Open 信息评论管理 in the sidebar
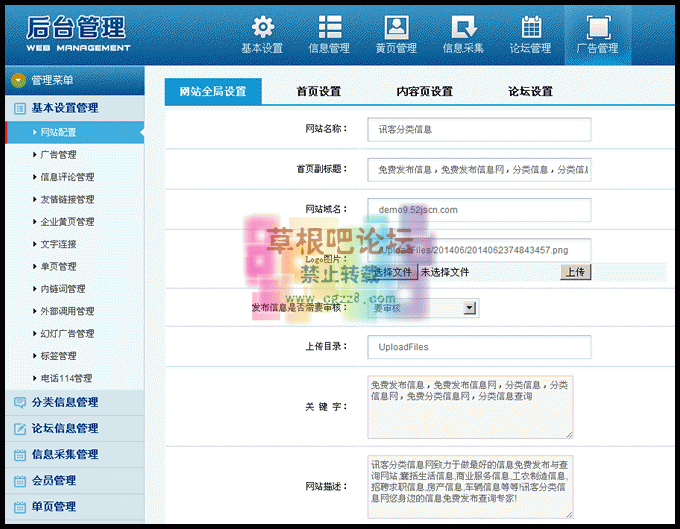The height and width of the screenshot is (529, 680). [x=67, y=177]
